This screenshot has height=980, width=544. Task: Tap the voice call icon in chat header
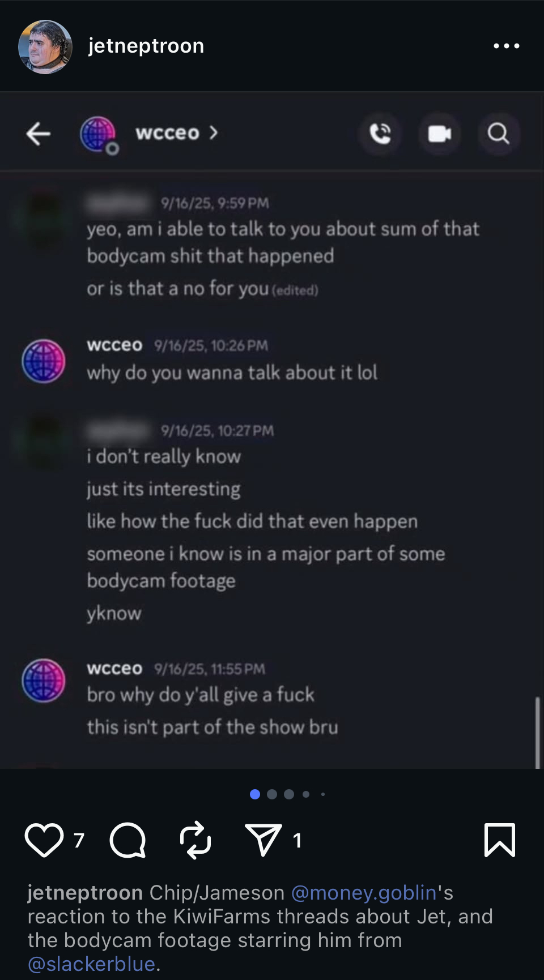click(380, 134)
